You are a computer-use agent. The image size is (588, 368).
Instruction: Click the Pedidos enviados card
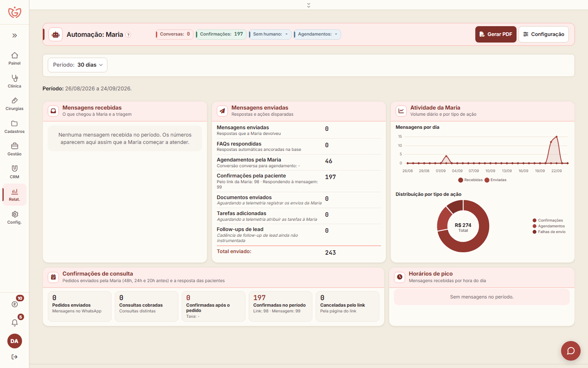tap(80, 306)
